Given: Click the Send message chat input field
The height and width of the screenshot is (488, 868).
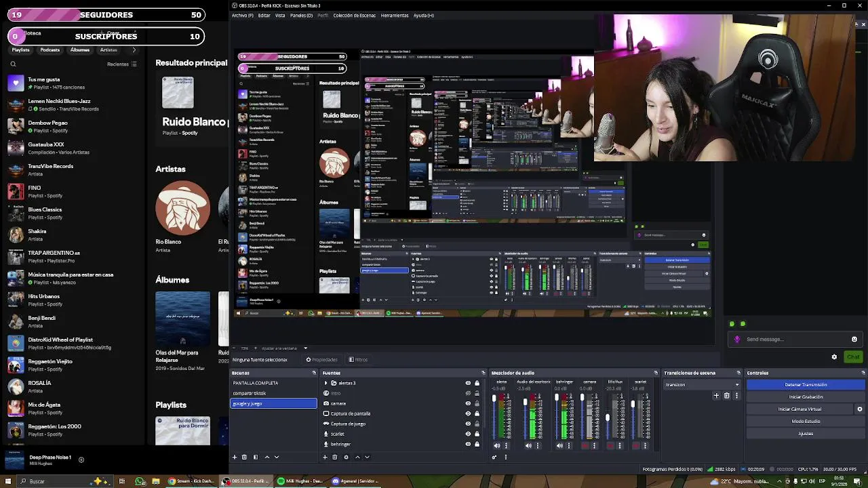Looking at the screenshot, I should point(795,340).
